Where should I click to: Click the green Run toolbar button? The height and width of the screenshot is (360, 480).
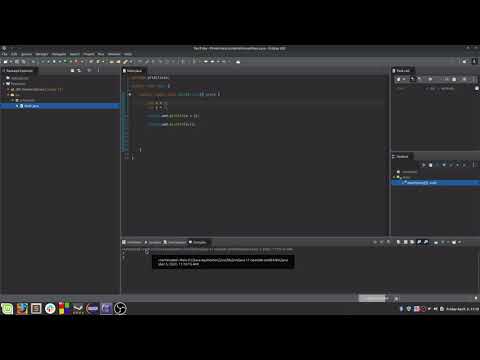[x=65, y=62]
